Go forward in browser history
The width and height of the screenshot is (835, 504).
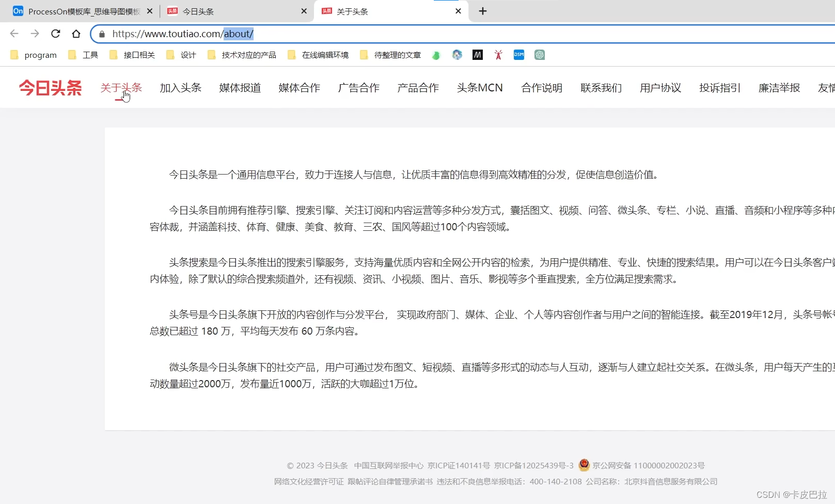tap(35, 34)
